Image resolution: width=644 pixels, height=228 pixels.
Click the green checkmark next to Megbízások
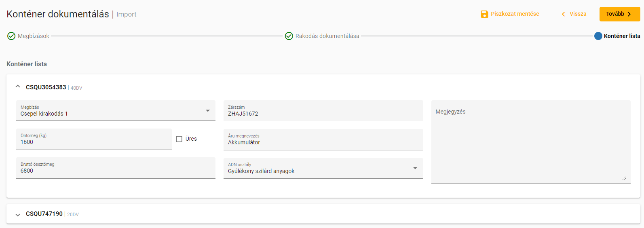pos(11,36)
